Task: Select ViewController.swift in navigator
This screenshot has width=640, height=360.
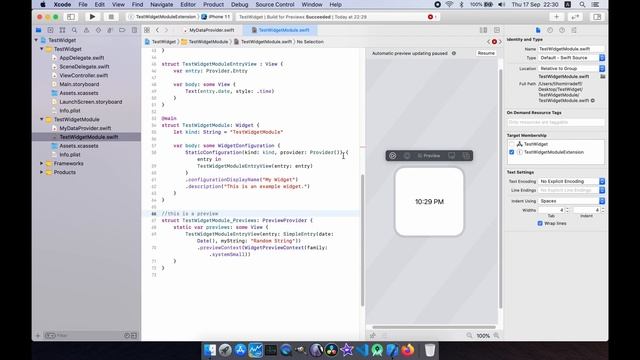Action: point(83,76)
